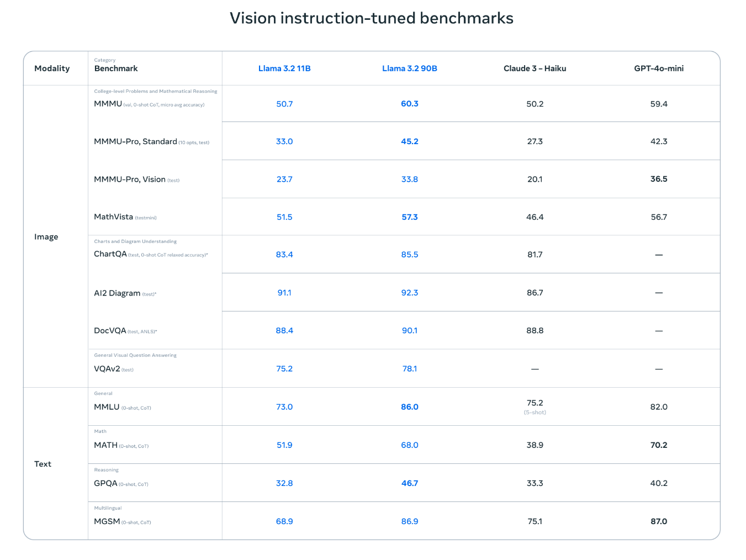
Task: Click the Vision instruction-tuned benchmarks title
Action: (x=372, y=18)
